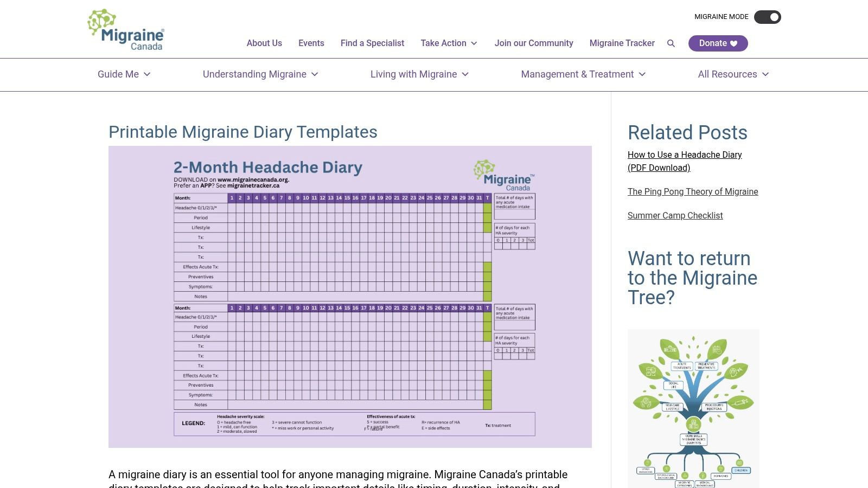The width and height of the screenshot is (868, 488).
Task: Click the Migraine Canada logo inside the diary image
Action: click(504, 176)
